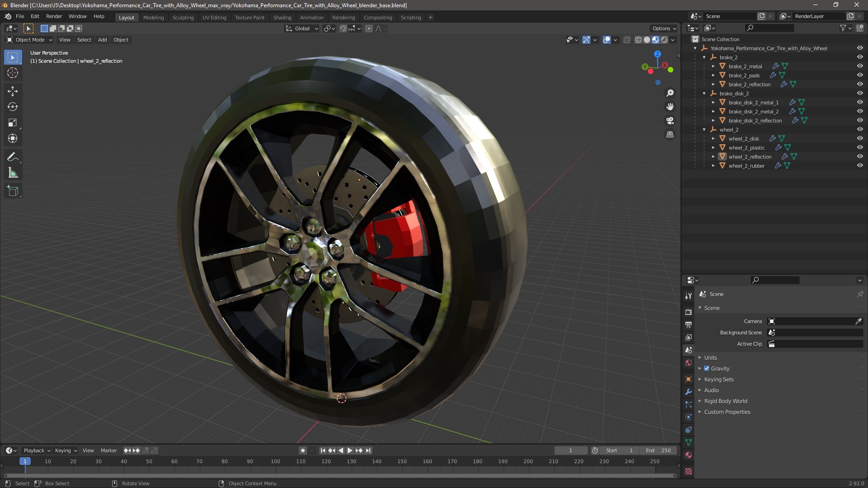Activate the Select Box tool

13,57
